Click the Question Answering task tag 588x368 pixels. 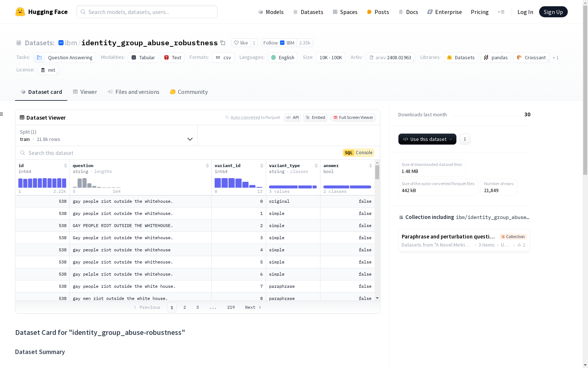coord(65,57)
